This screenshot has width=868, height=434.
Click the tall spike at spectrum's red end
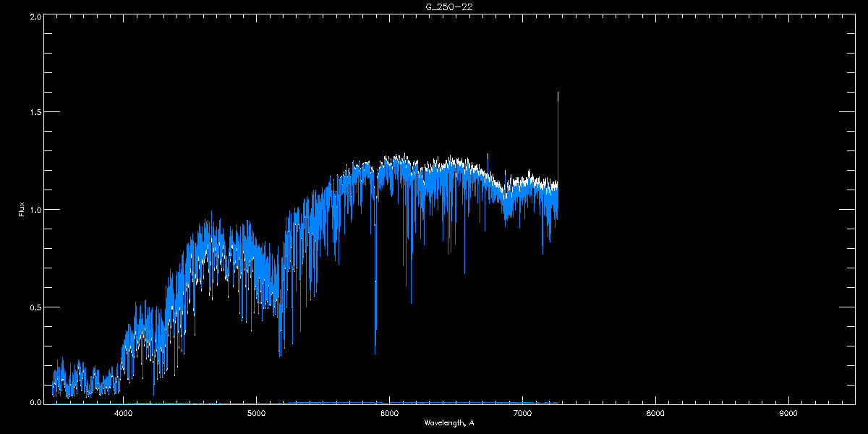(x=558, y=137)
